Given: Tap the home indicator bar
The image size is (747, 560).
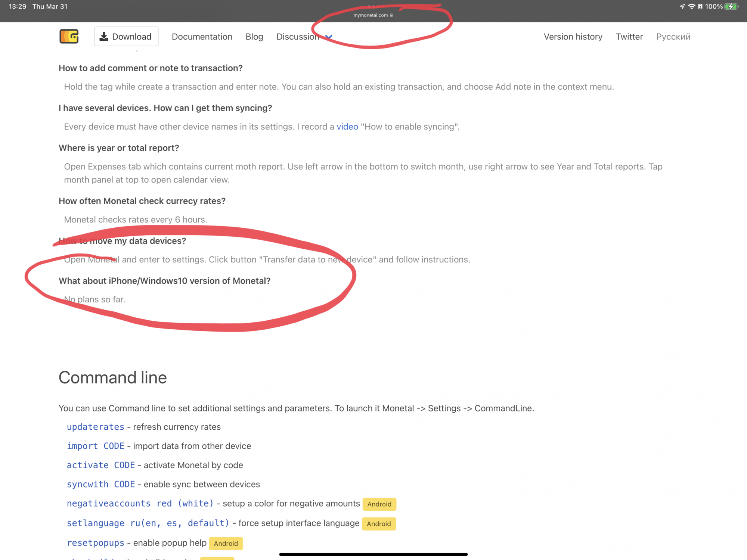Looking at the screenshot, I should pyautogui.click(x=373, y=554).
